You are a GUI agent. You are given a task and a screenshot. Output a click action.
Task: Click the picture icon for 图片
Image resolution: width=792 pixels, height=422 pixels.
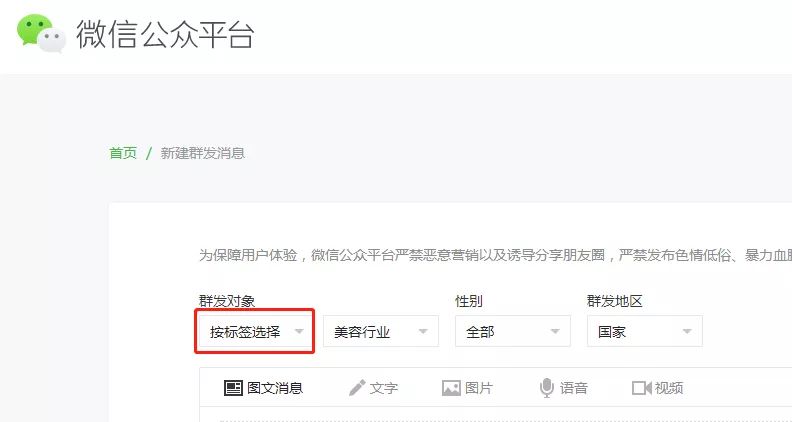point(451,388)
